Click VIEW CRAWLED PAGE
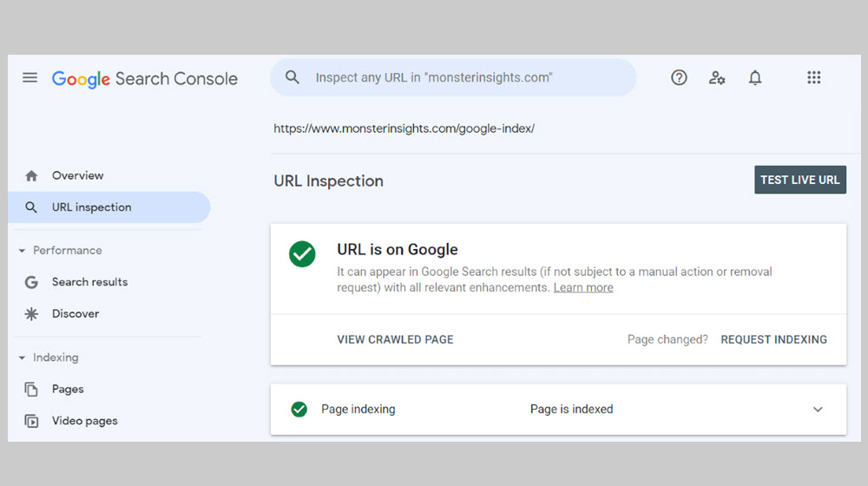Screen dimensions: 868x486 (x=395, y=339)
